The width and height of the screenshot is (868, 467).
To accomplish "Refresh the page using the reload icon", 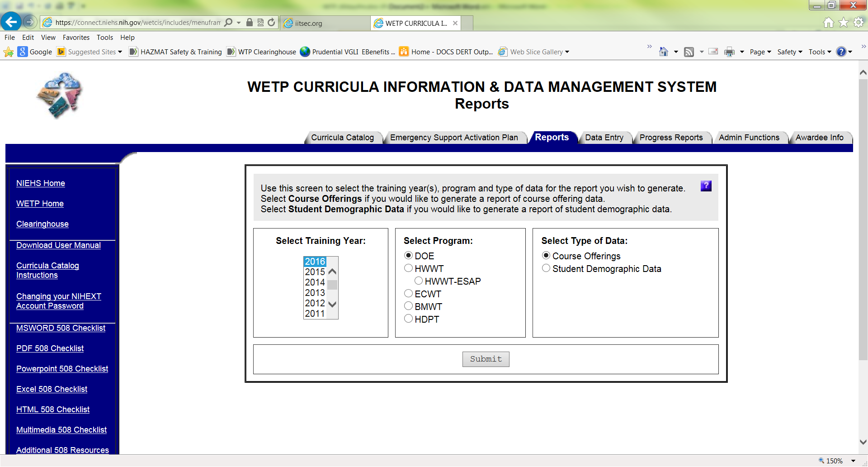I will 271,23.
